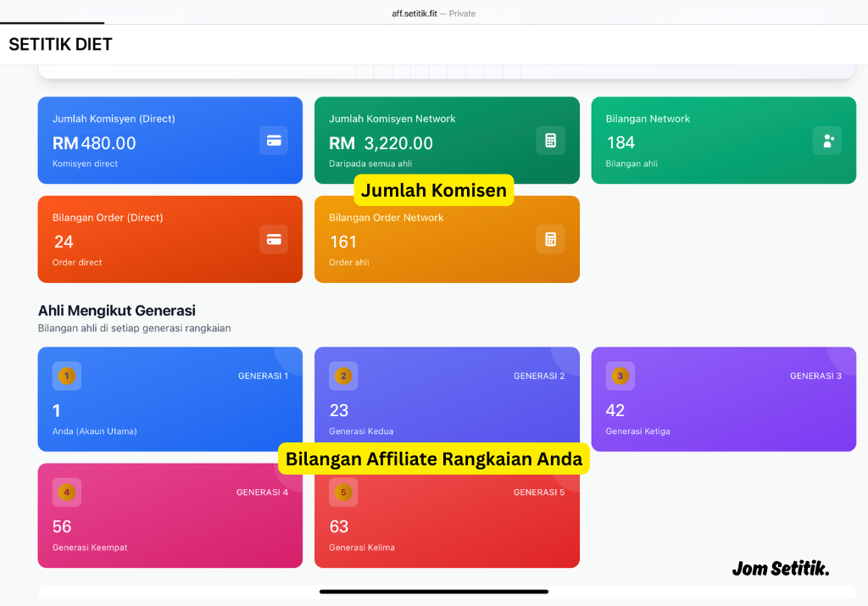Click the calculator icon on Bilangan Order Network
This screenshot has width=868, height=606.
(550, 239)
